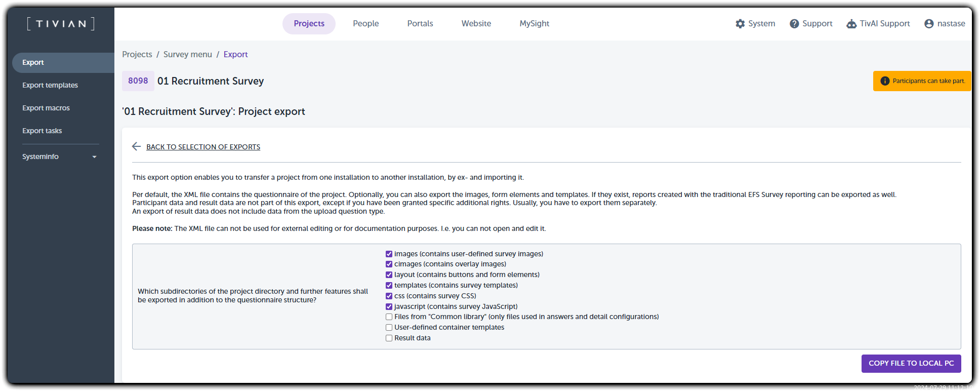Screen dimensions: 980x391
Task: Click the System gear icon
Action: pyautogui.click(x=740, y=24)
